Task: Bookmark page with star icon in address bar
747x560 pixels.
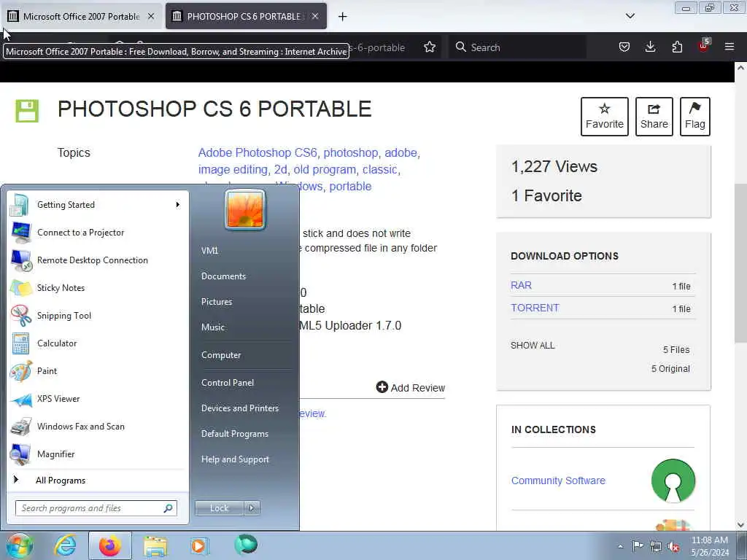Action: [x=429, y=47]
